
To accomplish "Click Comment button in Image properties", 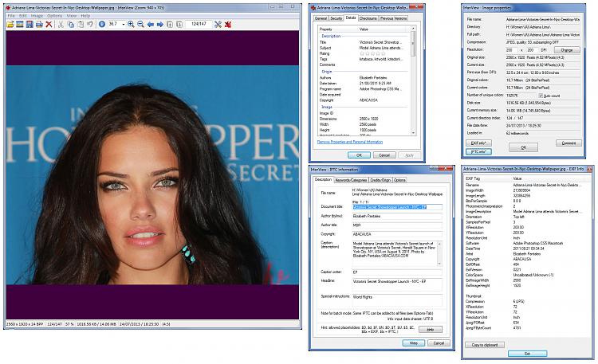I will pos(568,143).
